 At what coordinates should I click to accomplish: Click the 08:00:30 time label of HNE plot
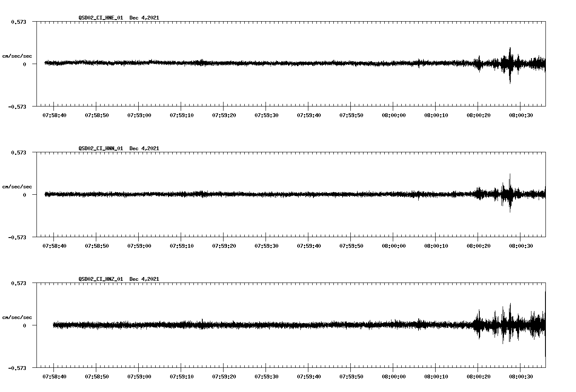point(521,115)
